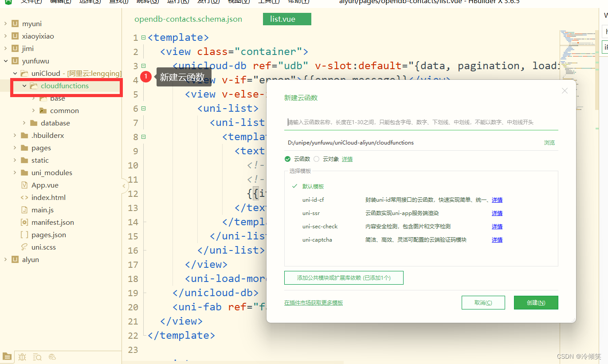
Task: Fold the template block at line 1
Action: 143,37
